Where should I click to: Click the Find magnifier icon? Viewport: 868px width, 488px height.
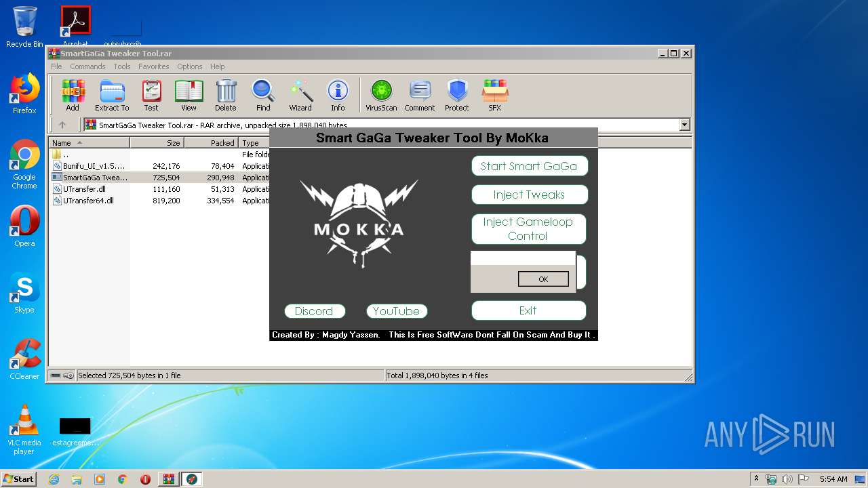[263, 95]
